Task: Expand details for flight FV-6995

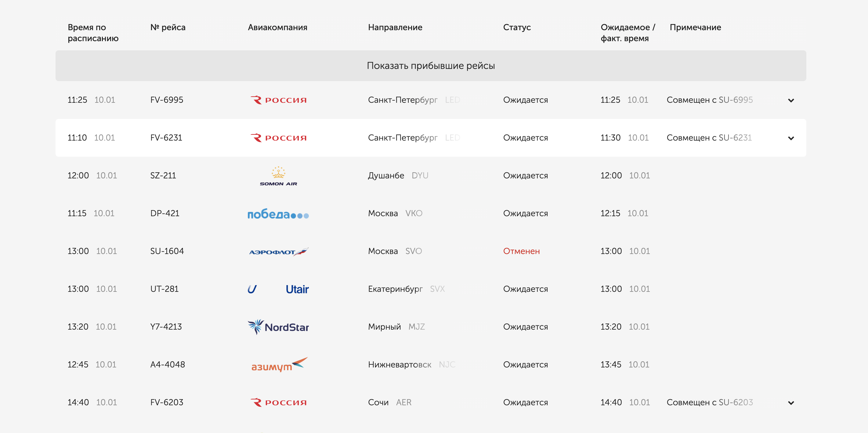Action: [791, 100]
